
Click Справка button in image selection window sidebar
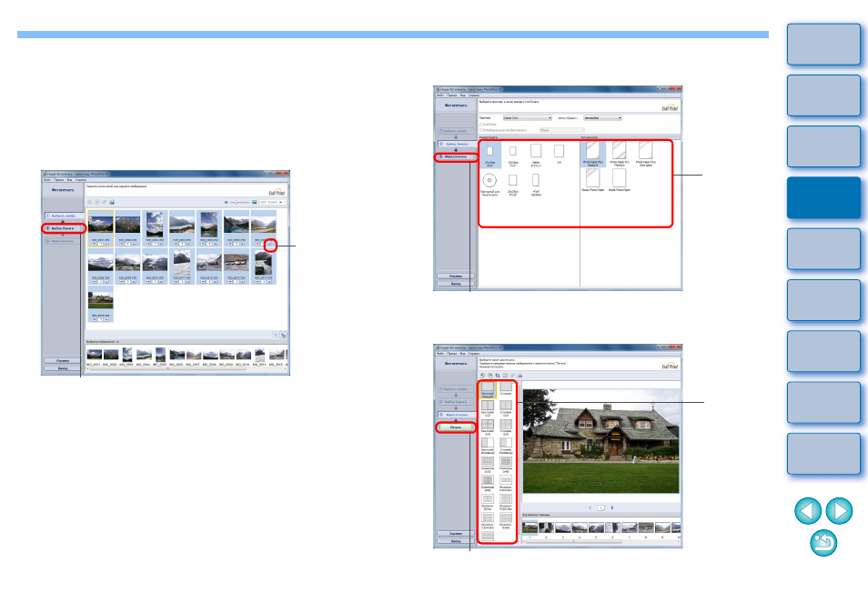[63, 361]
